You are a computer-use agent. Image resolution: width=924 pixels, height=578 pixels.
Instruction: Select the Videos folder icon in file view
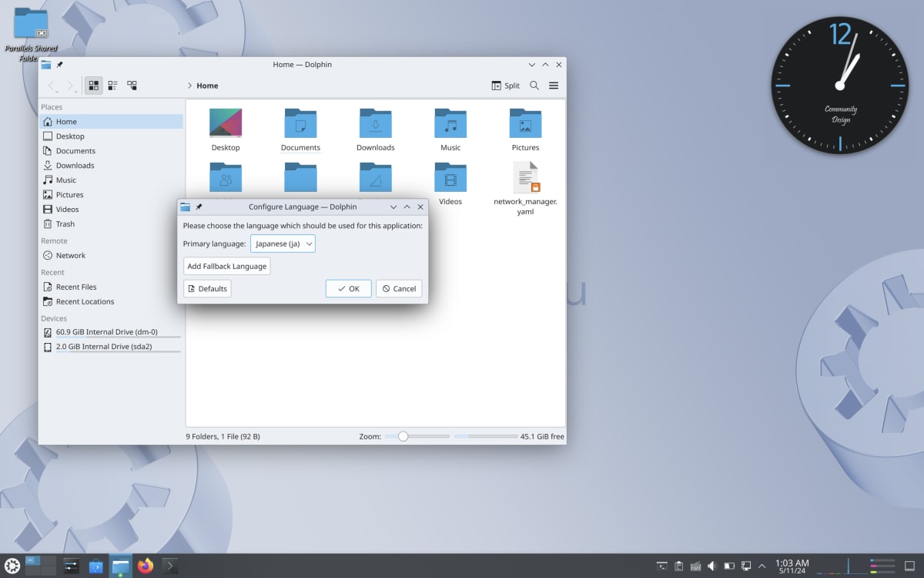click(x=450, y=177)
